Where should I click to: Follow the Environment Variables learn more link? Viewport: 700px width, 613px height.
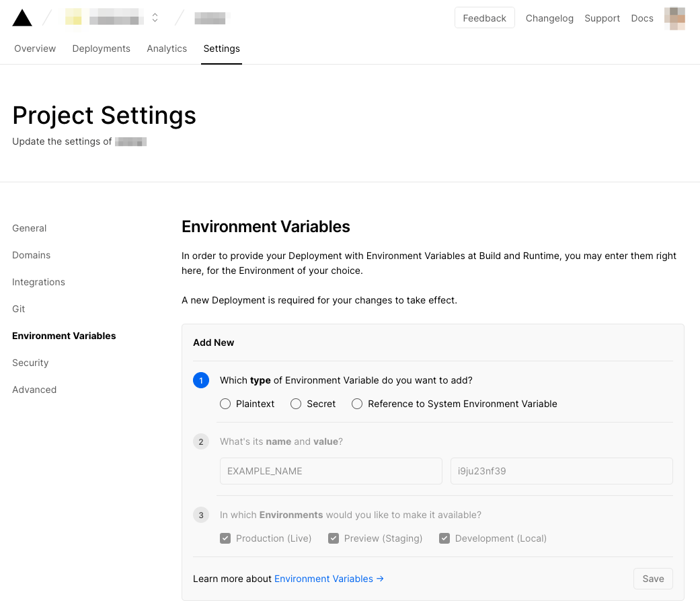click(329, 579)
